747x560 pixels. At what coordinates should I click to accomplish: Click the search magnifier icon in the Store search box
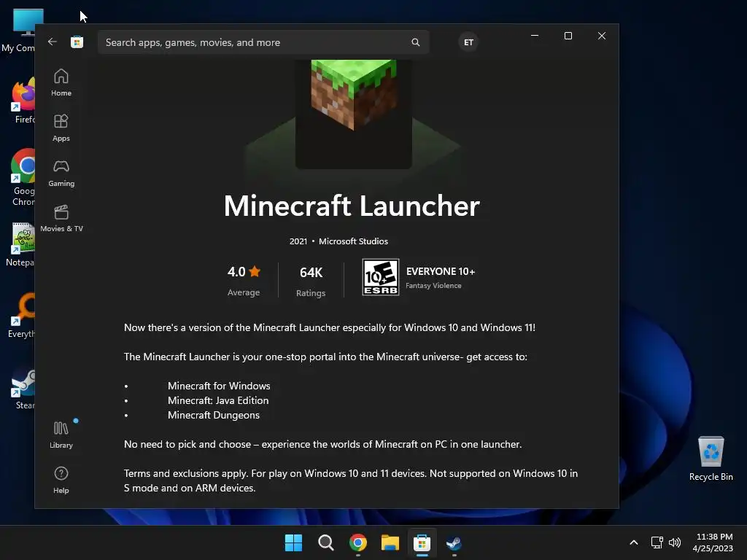(x=415, y=42)
